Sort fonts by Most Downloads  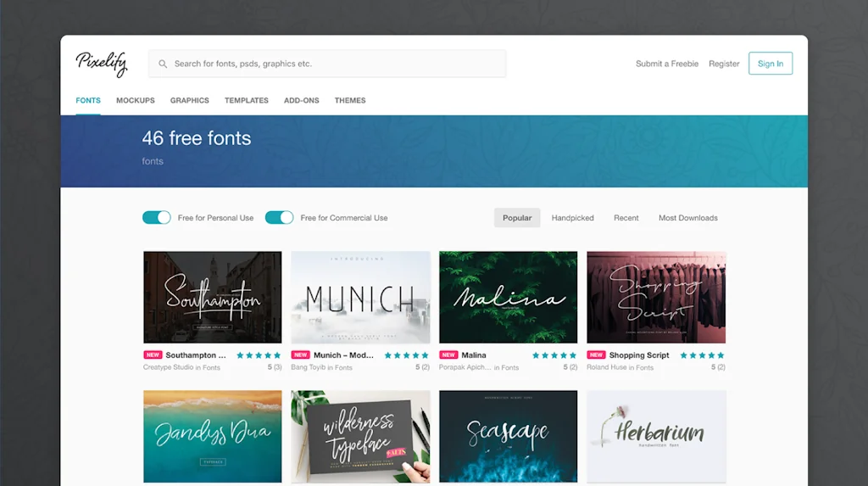[688, 218]
